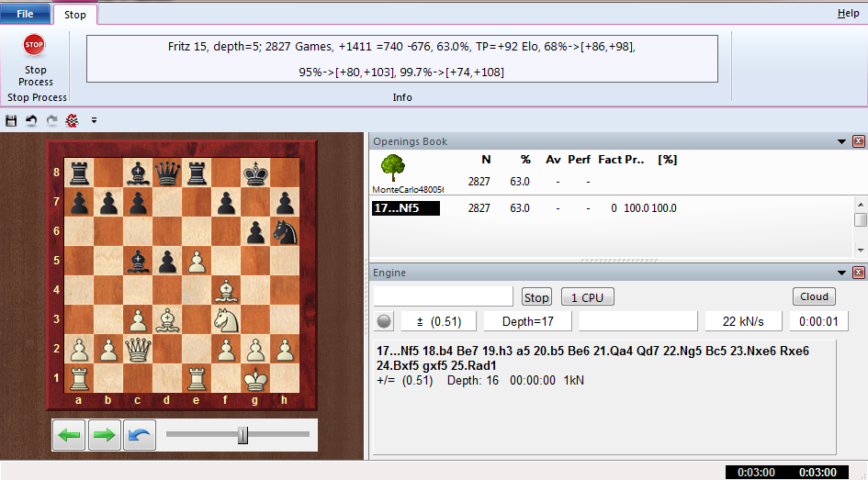Close the Engine panel
Viewport: 868px width, 480px height.
point(859,273)
